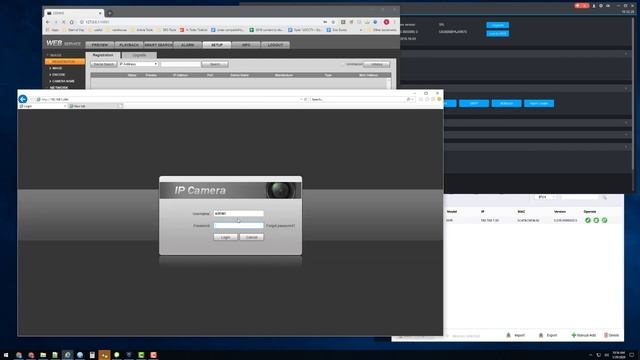Open the PLAYBACK tab in Web Service
This screenshot has width=640, height=360.
(129, 45)
